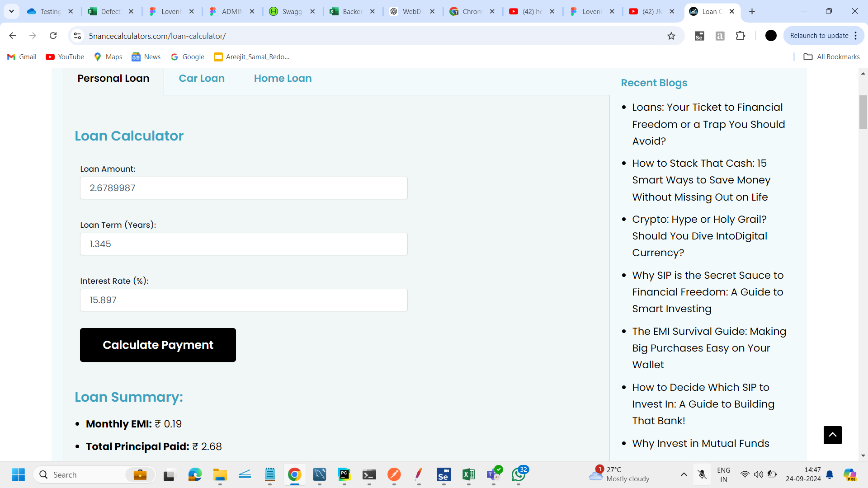
Task: Click the Windows taskbar Search box
Action: coord(94,474)
